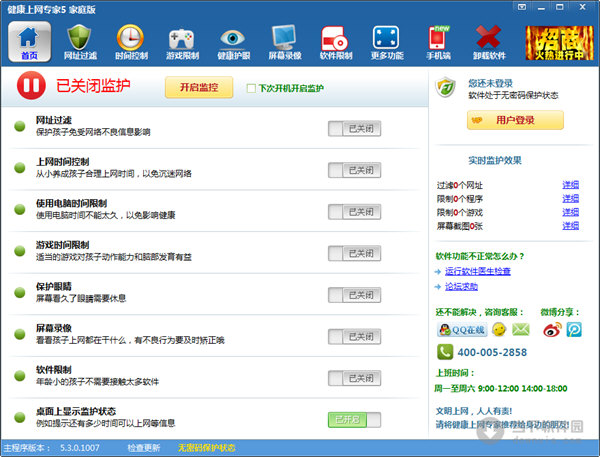Click 检查更新 in the status bar
The width and height of the screenshot is (600, 457).
145,448
